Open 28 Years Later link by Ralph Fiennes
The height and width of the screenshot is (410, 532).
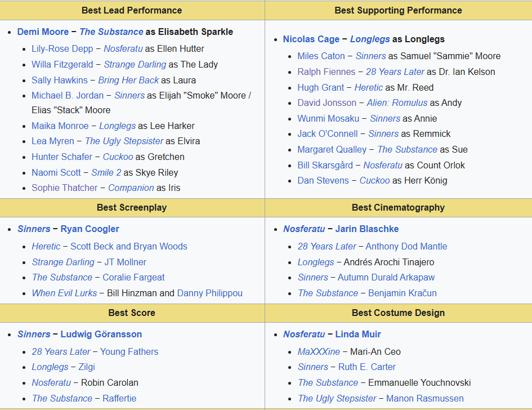(395, 72)
